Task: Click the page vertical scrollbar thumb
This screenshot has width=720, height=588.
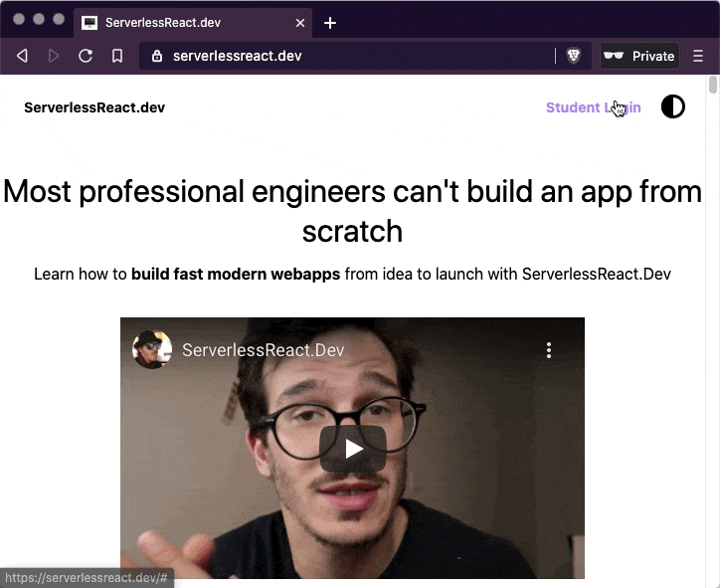Action: point(713,85)
